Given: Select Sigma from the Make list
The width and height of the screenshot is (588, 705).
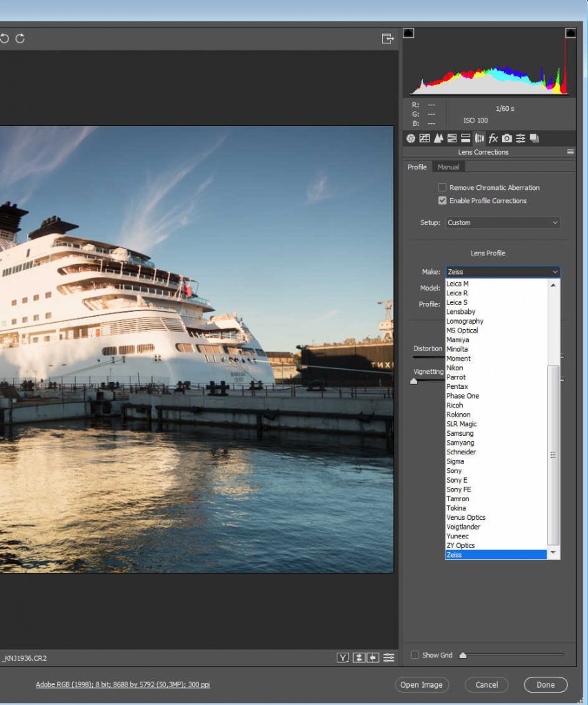Looking at the screenshot, I should (455, 461).
